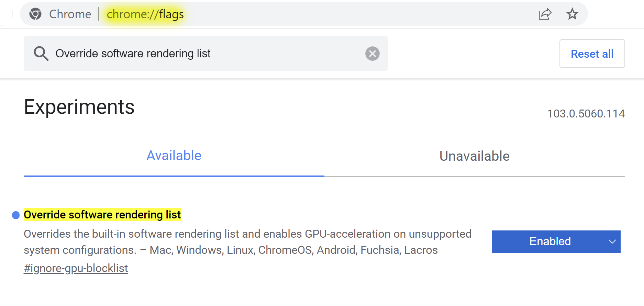Select the chrome://flags URL text
Screen dimensions: 644x306
[x=145, y=14]
